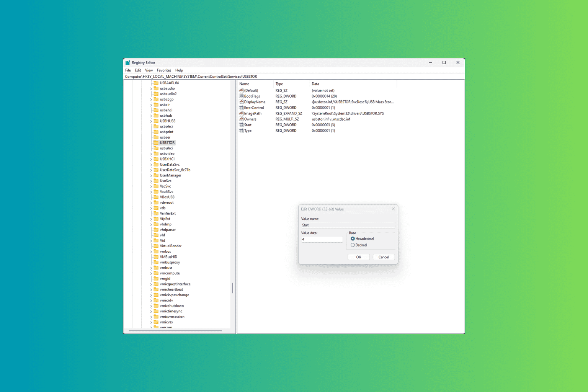
Task: Click the BootFlags DWORD value icon
Action: click(x=241, y=96)
